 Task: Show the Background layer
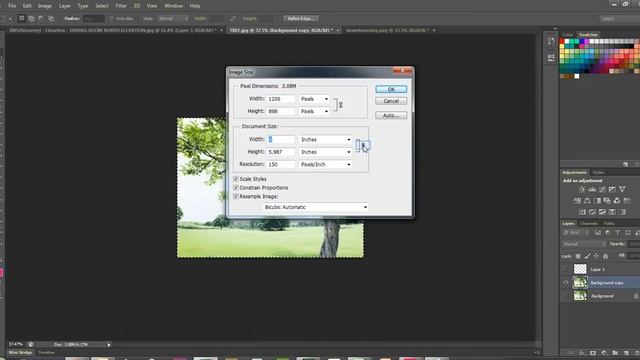565,296
